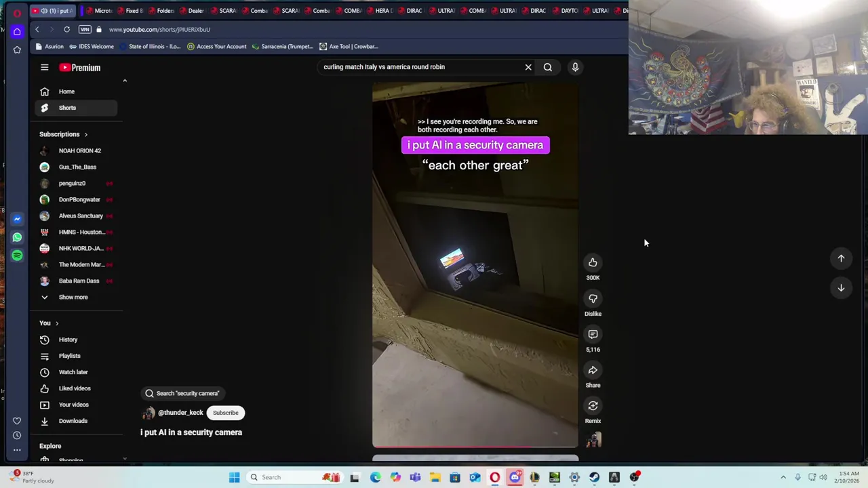The image size is (868, 488).
Task: Go back in browser
Action: 37,29
